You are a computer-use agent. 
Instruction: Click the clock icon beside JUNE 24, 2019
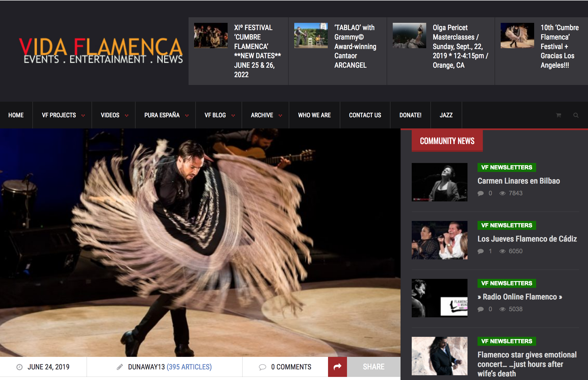coord(19,367)
